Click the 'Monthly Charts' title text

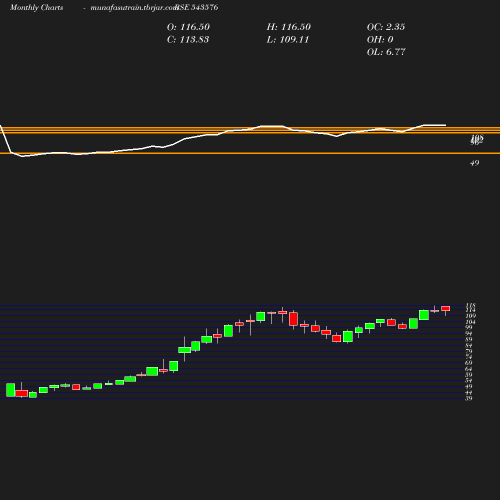click(x=37, y=8)
